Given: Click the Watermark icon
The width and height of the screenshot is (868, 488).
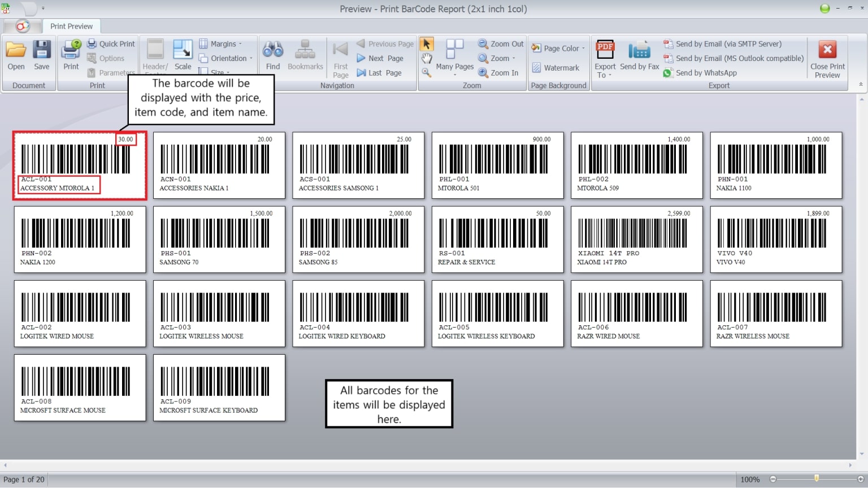Looking at the screenshot, I should (535, 67).
